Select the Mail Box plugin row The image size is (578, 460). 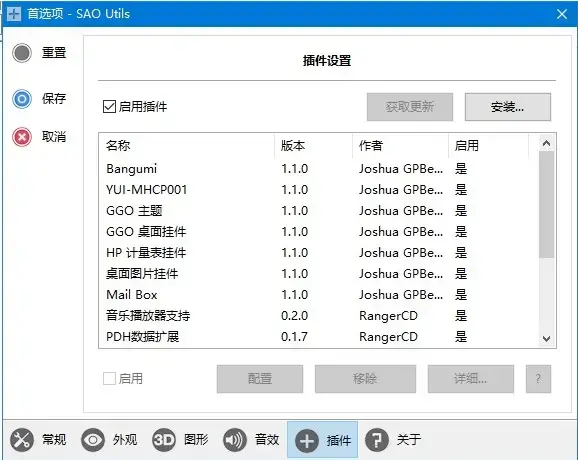tap(319, 295)
